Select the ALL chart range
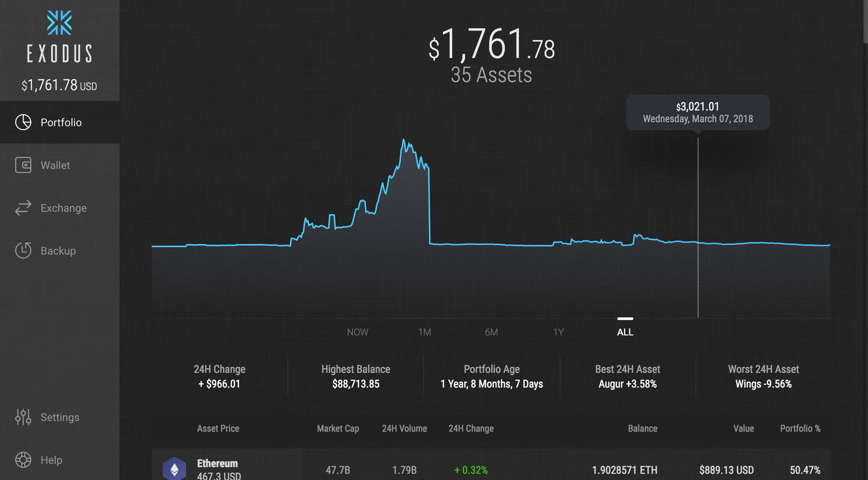The image size is (868, 480). point(625,332)
